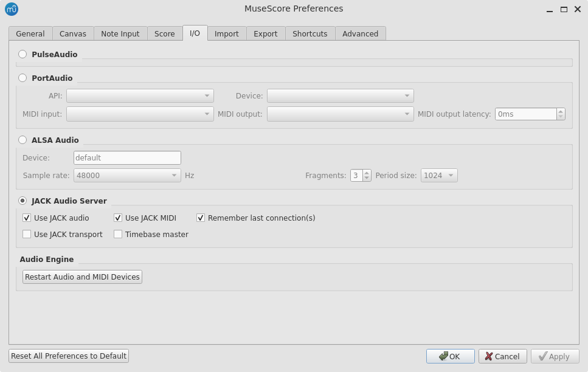Open the Sample rate 48000 dropdown
The image size is (588, 372).
(x=127, y=176)
